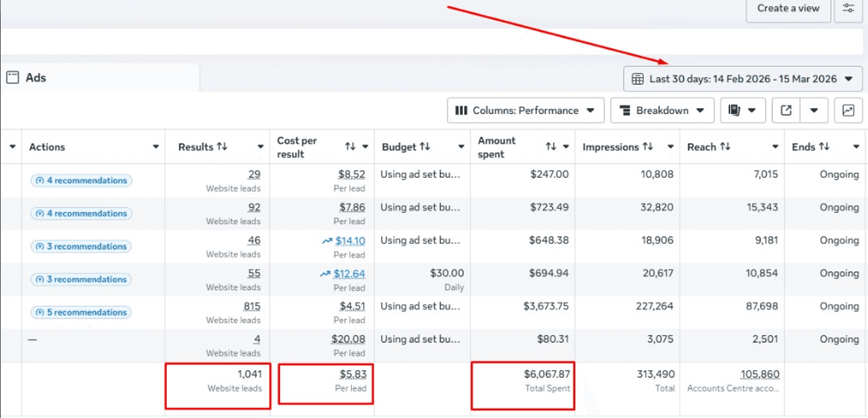Open the Reports icon dropdown
Image resolution: width=868 pixels, height=418 pixels.
pyautogui.click(x=743, y=111)
